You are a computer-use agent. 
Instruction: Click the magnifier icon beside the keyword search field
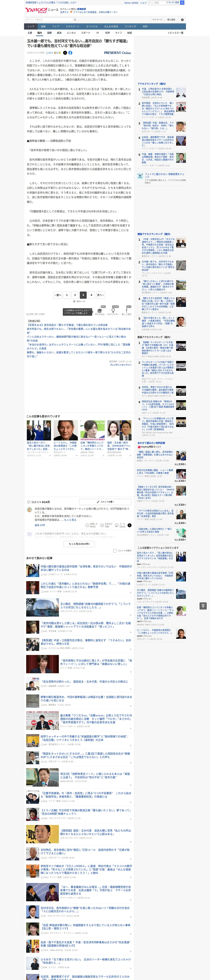(x=75, y=20)
